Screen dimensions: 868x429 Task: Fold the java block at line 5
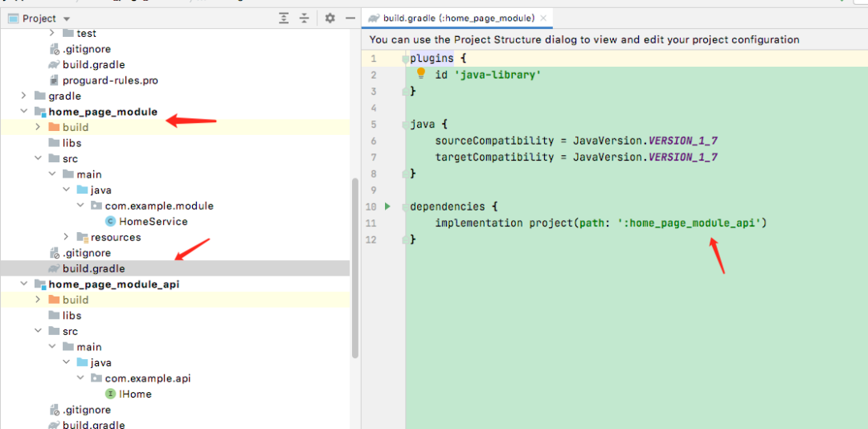coord(405,125)
